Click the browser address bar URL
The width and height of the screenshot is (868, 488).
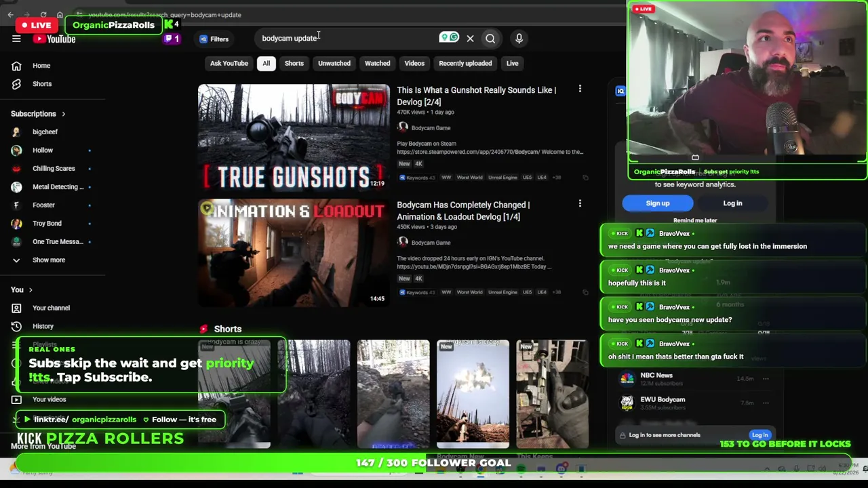(165, 15)
